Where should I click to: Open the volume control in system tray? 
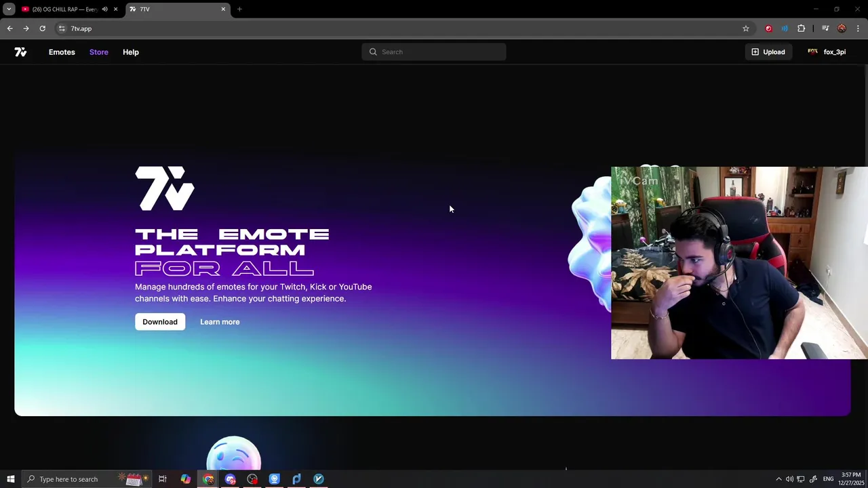point(789,479)
